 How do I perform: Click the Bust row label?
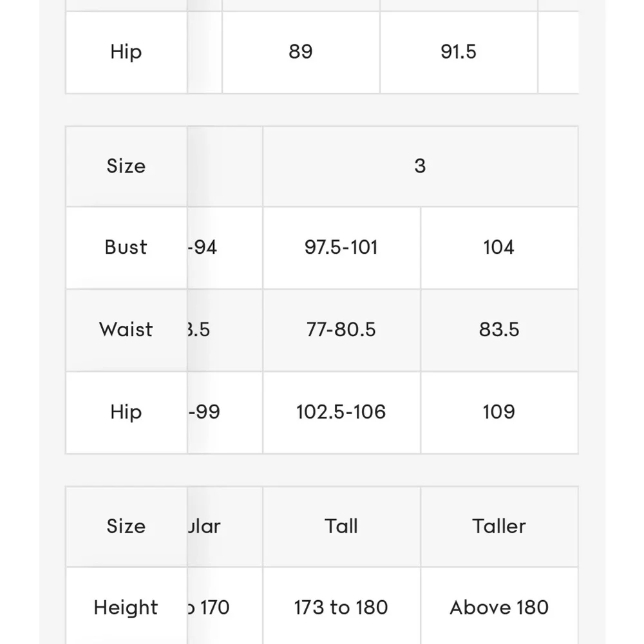126,248
